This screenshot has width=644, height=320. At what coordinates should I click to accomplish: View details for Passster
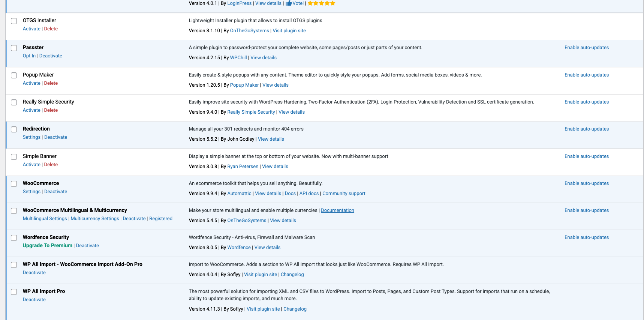tap(264, 58)
